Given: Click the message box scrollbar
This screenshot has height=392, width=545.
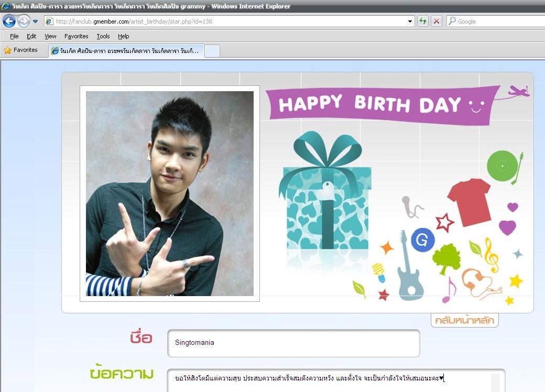Looking at the screenshot, I should [x=496, y=383].
